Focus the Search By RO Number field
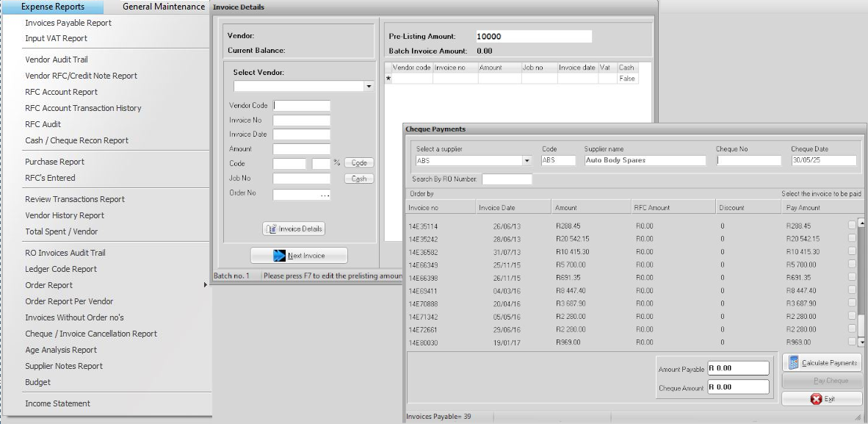868x424 pixels. [x=507, y=179]
